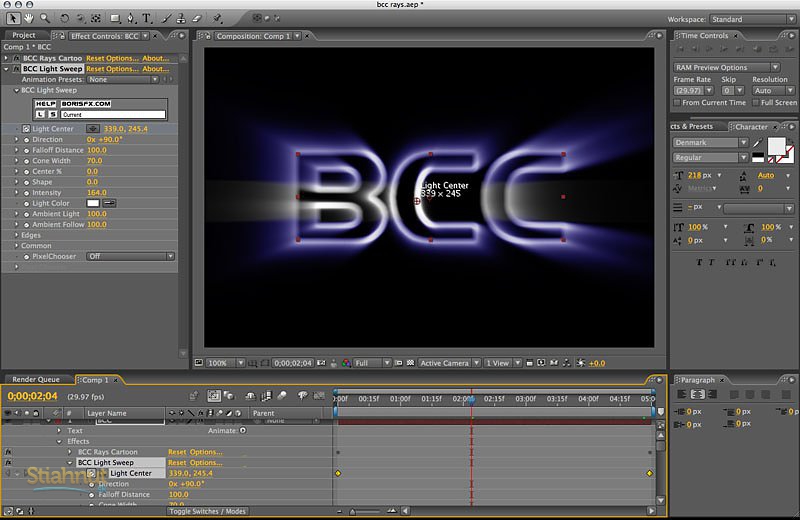Toggle the Intensity stopwatch
Screen dimensions: 800x520
[27, 193]
